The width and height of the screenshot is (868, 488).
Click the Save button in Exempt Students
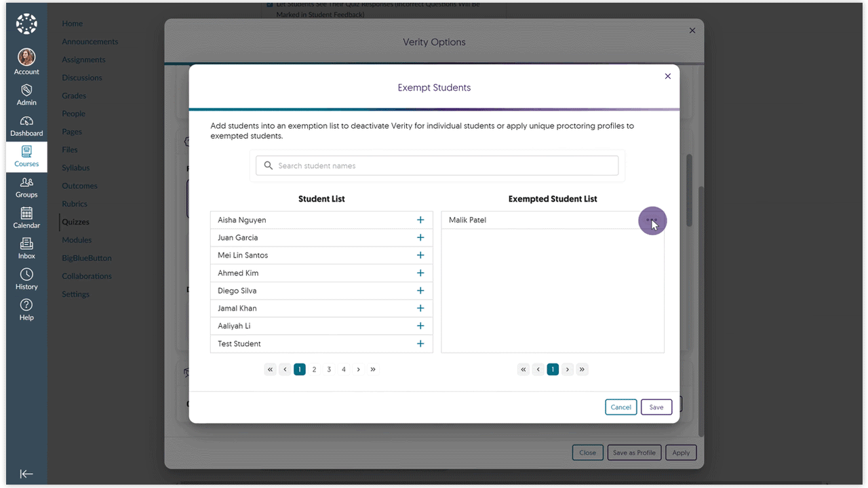pos(656,407)
